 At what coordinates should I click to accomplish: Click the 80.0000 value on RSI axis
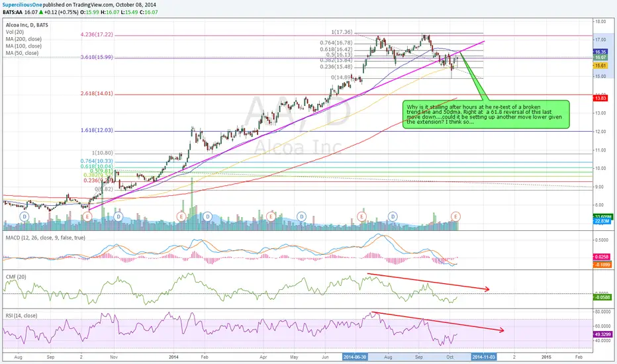tap(602, 312)
